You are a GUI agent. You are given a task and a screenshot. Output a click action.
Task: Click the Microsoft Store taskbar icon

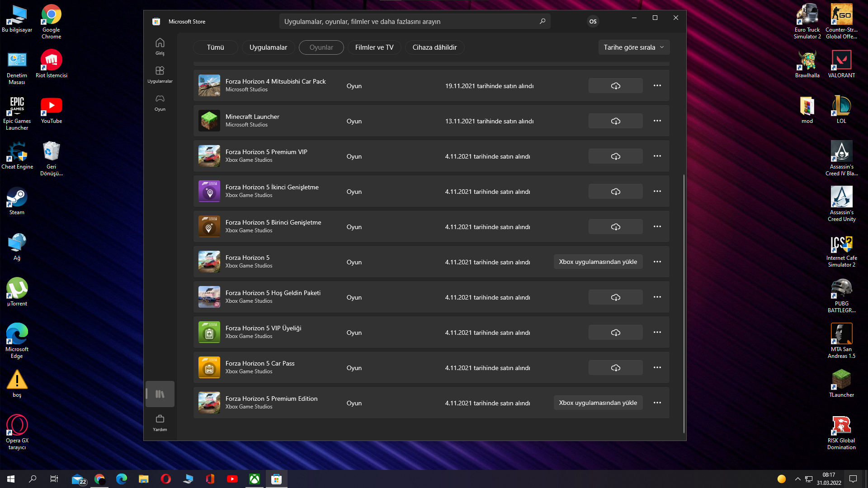click(276, 479)
